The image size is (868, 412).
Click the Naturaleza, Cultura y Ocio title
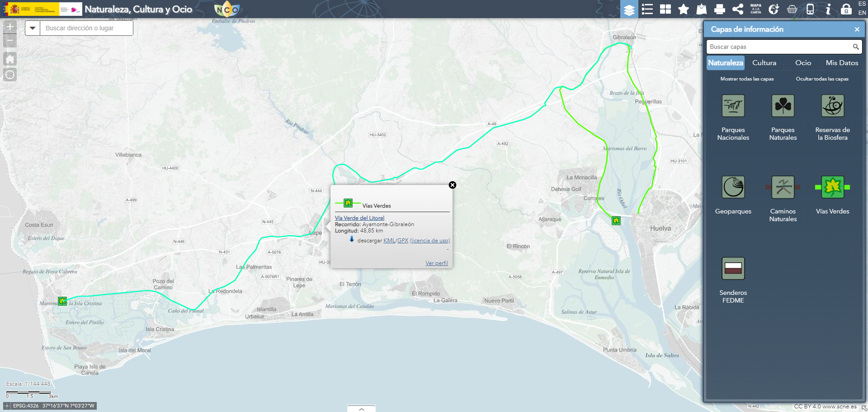pyautogui.click(x=138, y=9)
